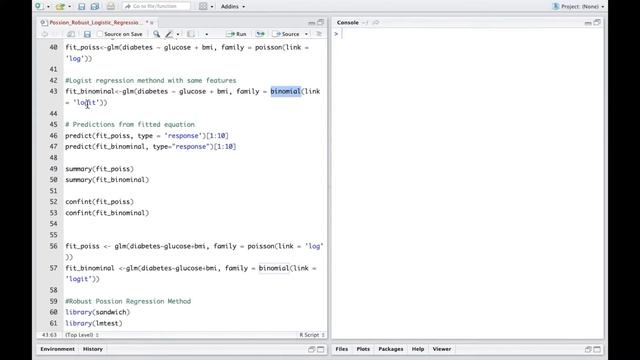Viewport: 640px width, 360px height.
Task: Click the Re-run previous code icon
Action: click(x=260, y=34)
